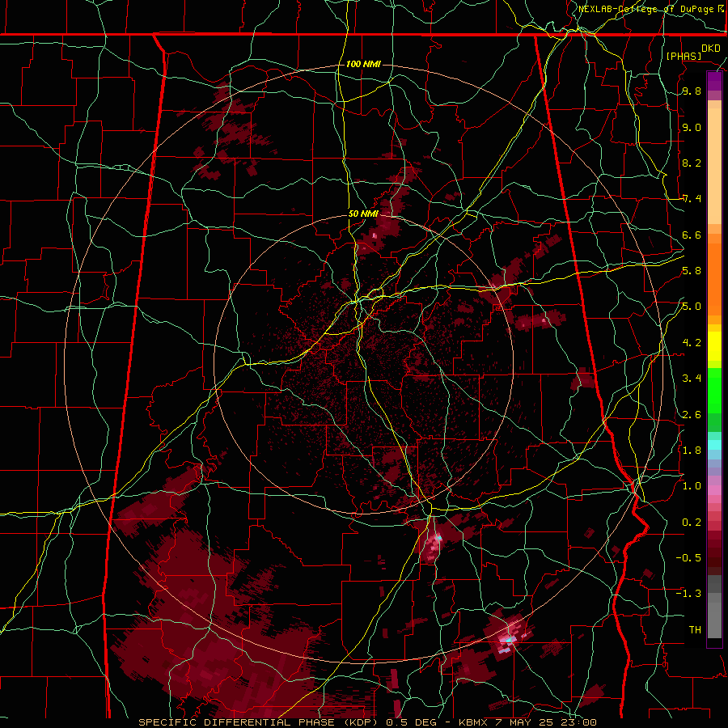Pick the bright green band of the color bar

[x=714, y=390]
